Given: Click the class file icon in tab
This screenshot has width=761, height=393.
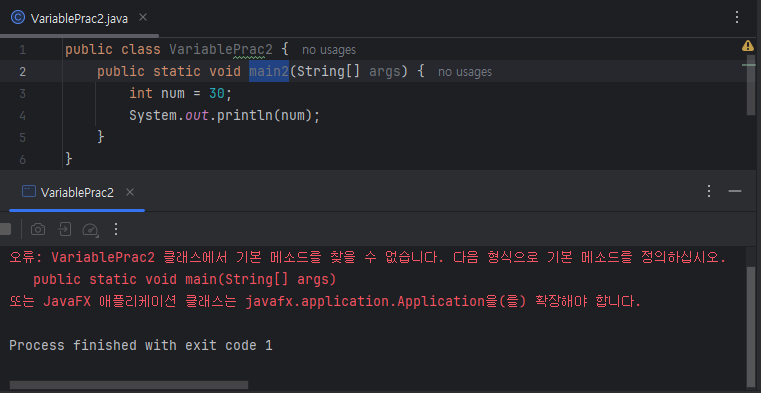Looking at the screenshot, I should click(18, 18).
